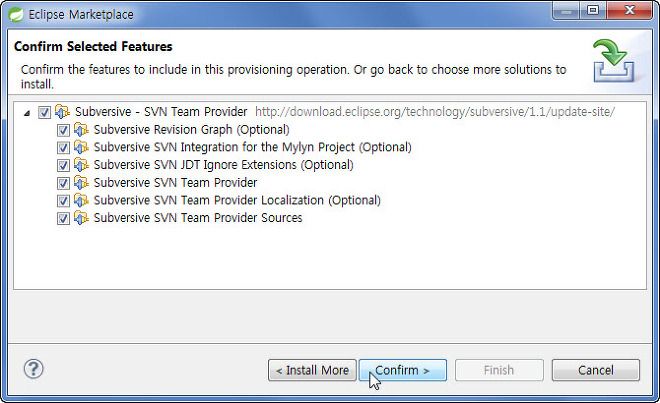Go back with the Install More button
Viewport: 660px width, 403px height.
[x=312, y=370]
